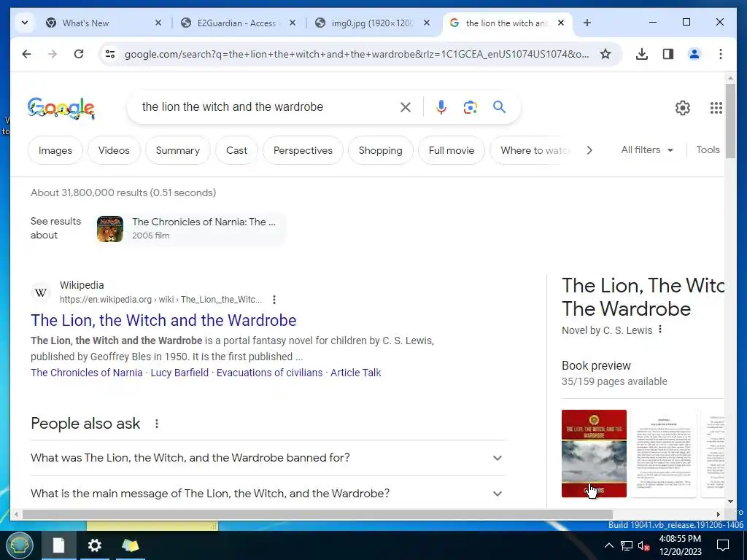Open The Lion, the Witch and the Wardrobe Wikipedia link

163,321
